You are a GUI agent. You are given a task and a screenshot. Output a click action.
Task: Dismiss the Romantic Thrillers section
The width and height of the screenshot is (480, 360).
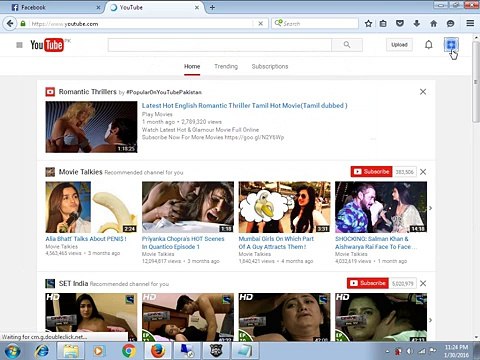coord(423,92)
